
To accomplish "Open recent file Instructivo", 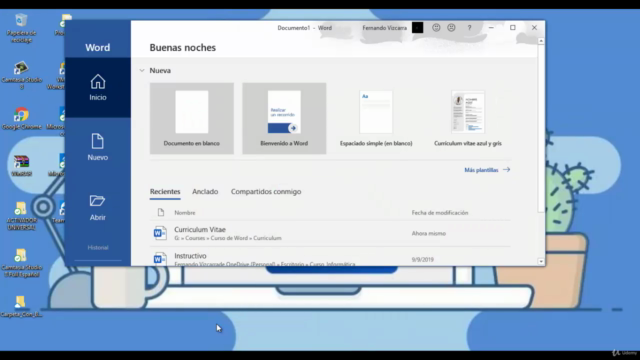I will 330,257.
